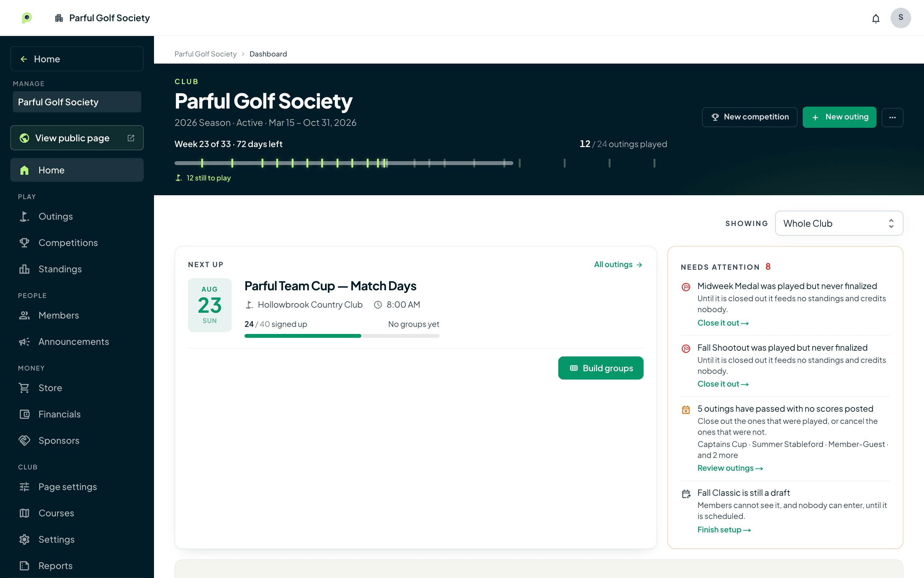Click the Competitions trophy icon in the sidebar

coord(24,243)
